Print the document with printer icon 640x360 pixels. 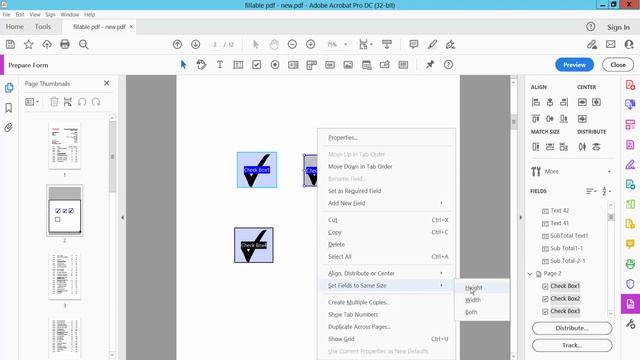tap(65, 44)
